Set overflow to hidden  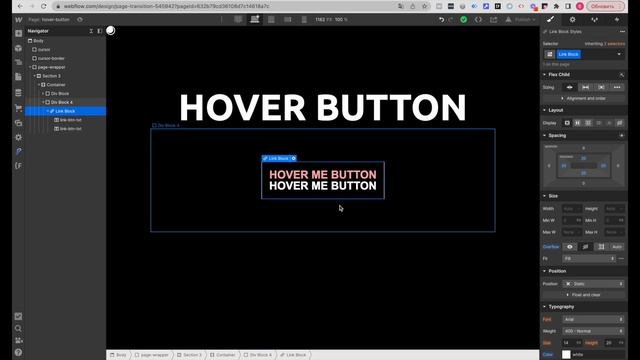585,247
